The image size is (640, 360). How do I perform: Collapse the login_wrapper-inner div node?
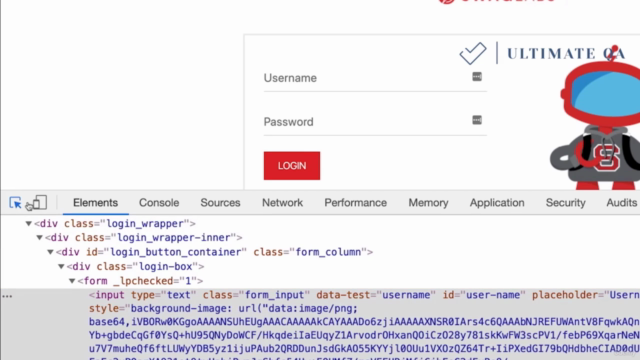pyautogui.click(x=40, y=238)
